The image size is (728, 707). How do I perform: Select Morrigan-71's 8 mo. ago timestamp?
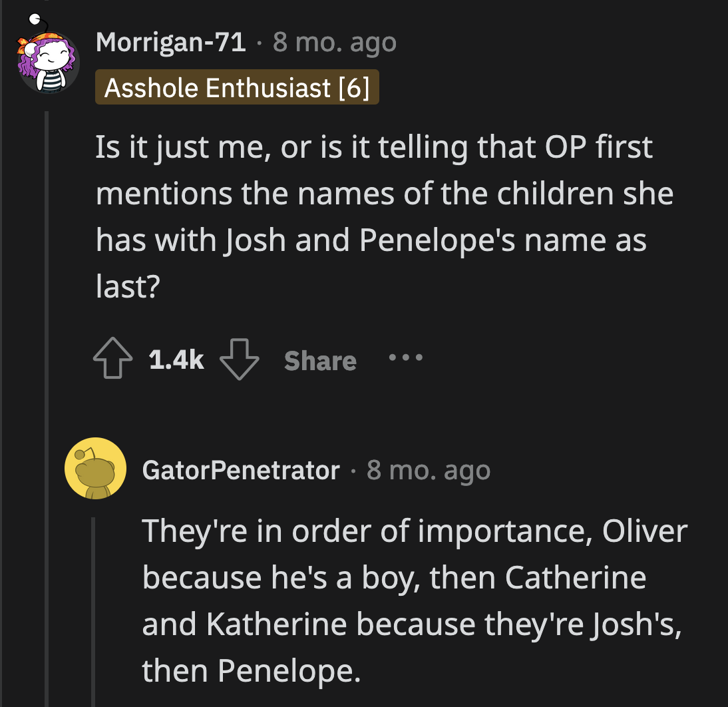[x=331, y=41]
